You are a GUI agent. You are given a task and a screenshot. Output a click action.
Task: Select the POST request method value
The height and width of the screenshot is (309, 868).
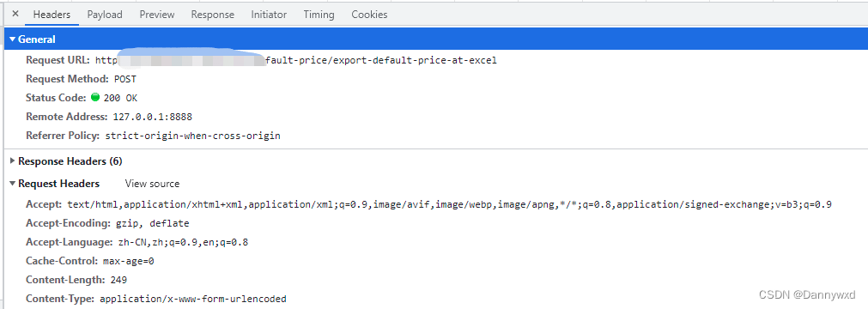tap(125, 79)
